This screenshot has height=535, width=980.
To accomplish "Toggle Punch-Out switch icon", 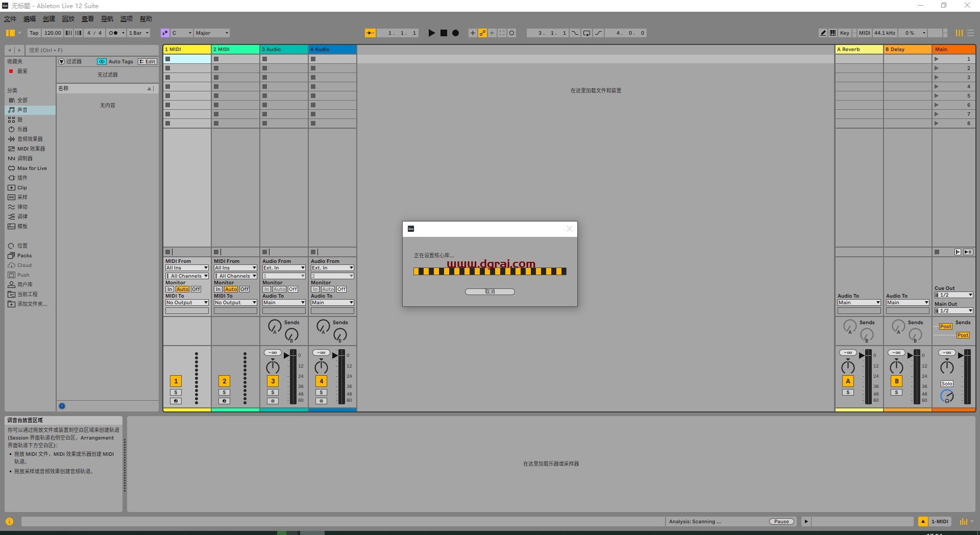I will pyautogui.click(x=598, y=33).
